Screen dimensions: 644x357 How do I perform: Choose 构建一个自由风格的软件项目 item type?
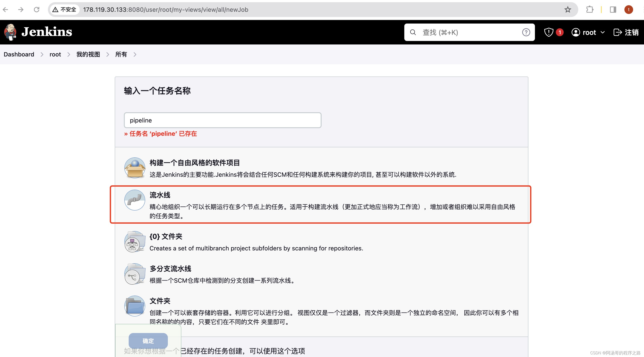coord(322,168)
